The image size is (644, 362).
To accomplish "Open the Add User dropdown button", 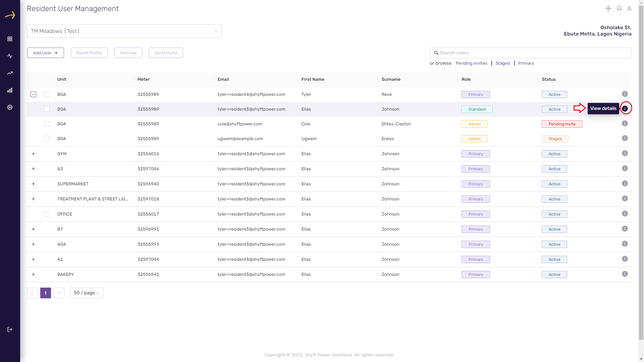I will 46,53.
